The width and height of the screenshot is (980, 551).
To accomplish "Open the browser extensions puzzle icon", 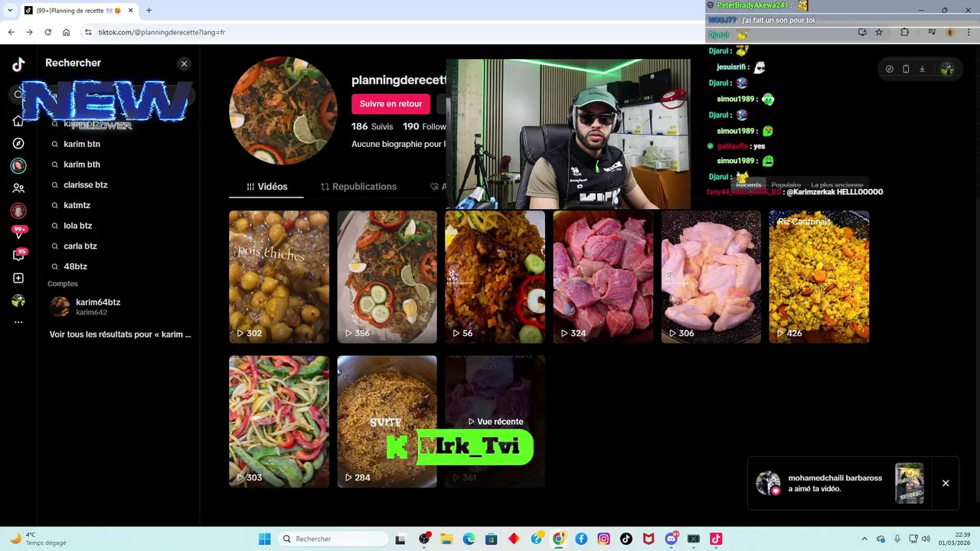I will (x=904, y=32).
